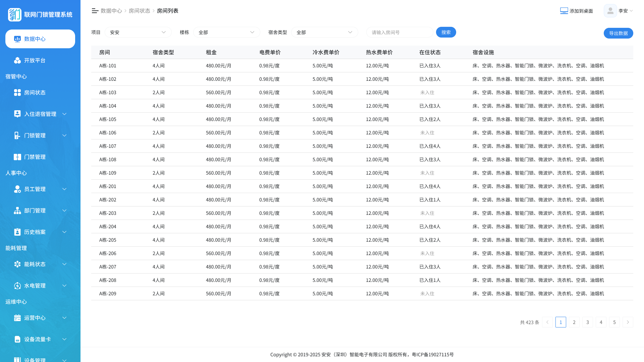Open the 项目 dropdown showing 安安
Image resolution: width=644 pixels, height=362 pixels.
pyautogui.click(x=138, y=32)
